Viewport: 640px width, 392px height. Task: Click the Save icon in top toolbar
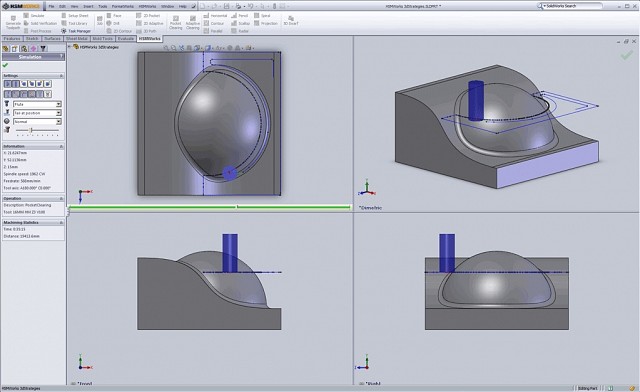[227, 6]
